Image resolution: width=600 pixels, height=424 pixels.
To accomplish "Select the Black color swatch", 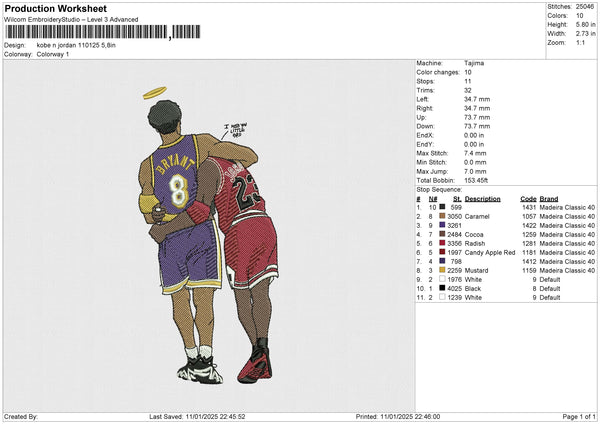I will (442, 288).
